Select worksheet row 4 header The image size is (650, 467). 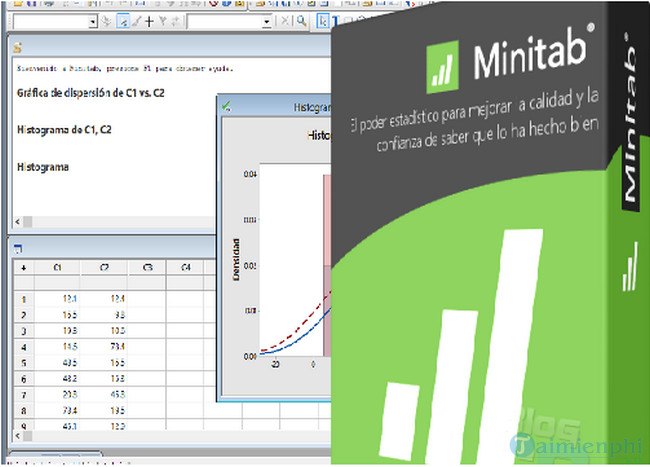pos(24,347)
